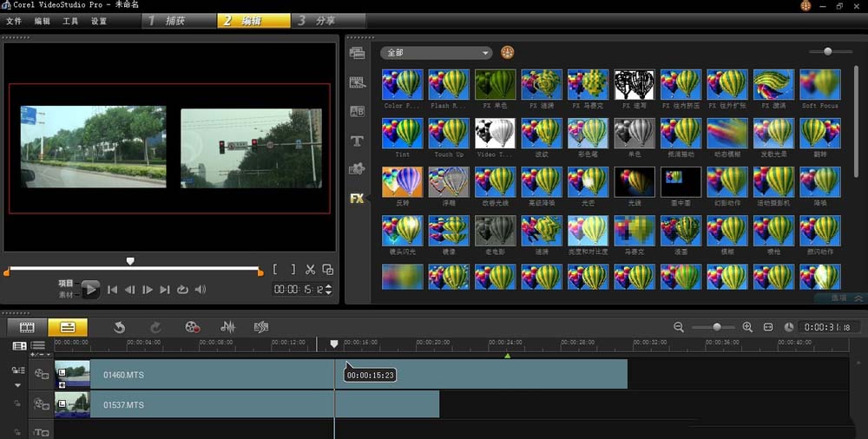Select the 01537.MTS clip on overlay track
The height and width of the screenshot is (439, 868).
(247, 404)
